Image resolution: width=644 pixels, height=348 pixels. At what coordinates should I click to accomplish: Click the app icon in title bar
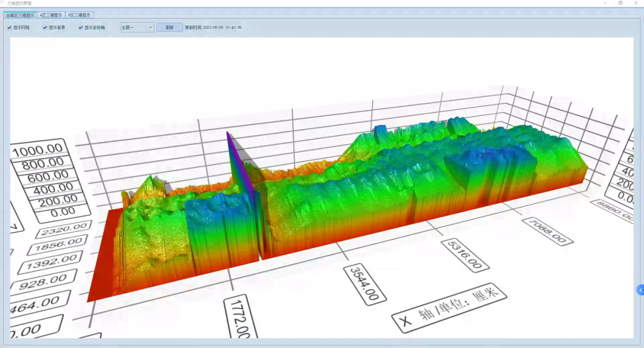coord(3,3)
